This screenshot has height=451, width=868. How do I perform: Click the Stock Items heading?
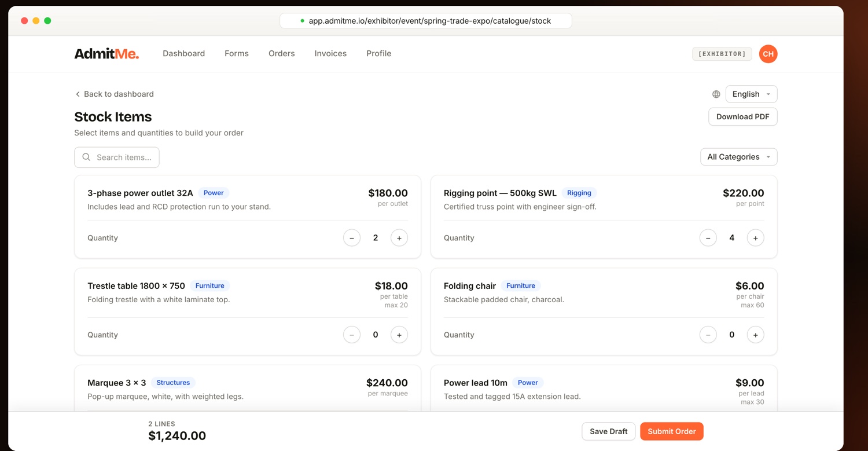(x=113, y=117)
